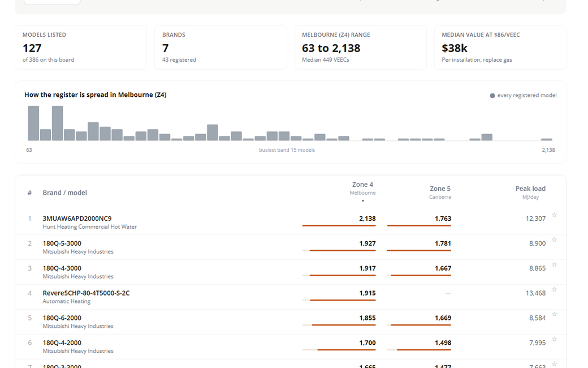Image resolution: width=588 pixels, height=368 pixels.
Task: Click the legend dot for every registered model
Action: pos(492,96)
